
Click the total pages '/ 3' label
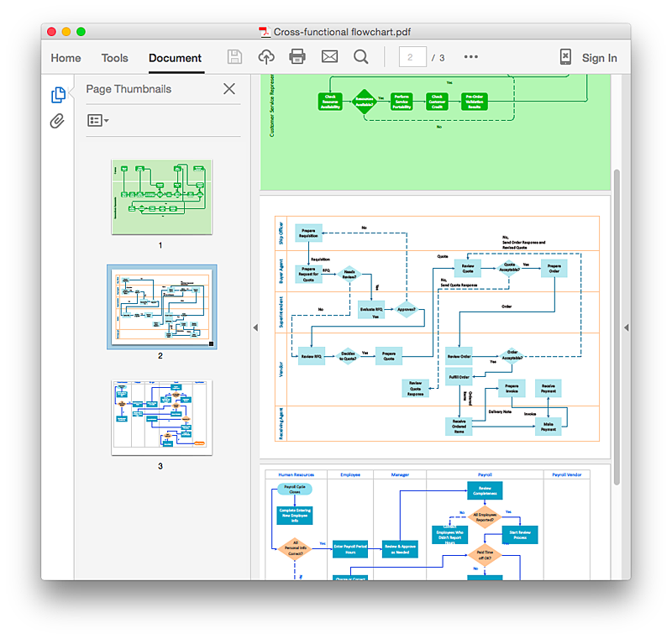[x=438, y=58]
